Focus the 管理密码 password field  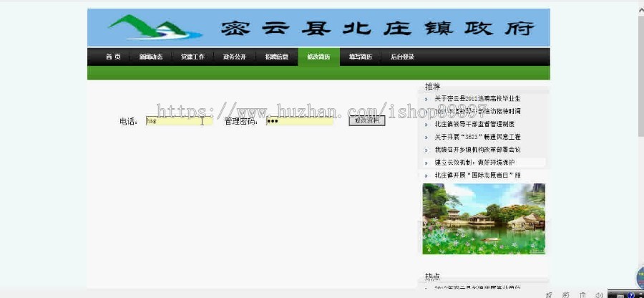click(x=299, y=121)
